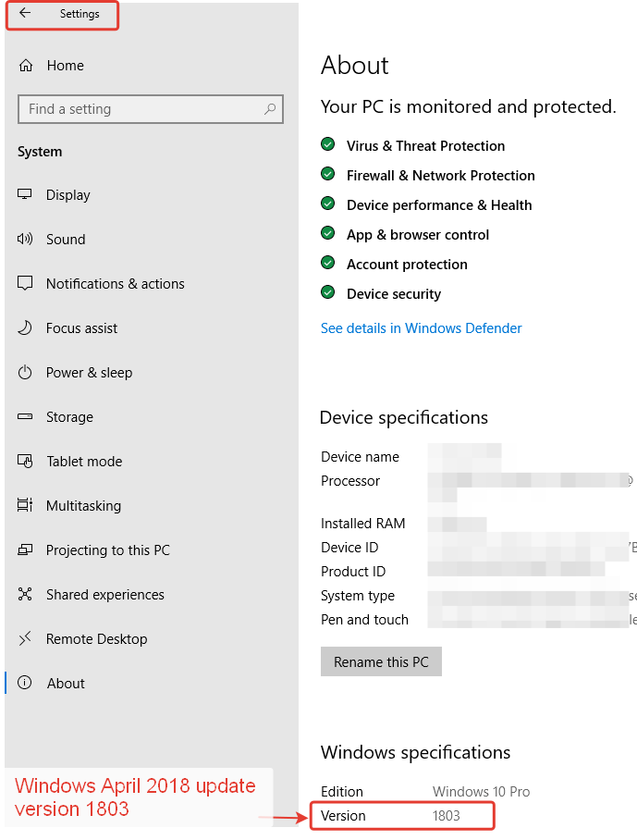Screen dimensions: 637x840
Task: Click the Multitasking icon
Action: click(25, 504)
